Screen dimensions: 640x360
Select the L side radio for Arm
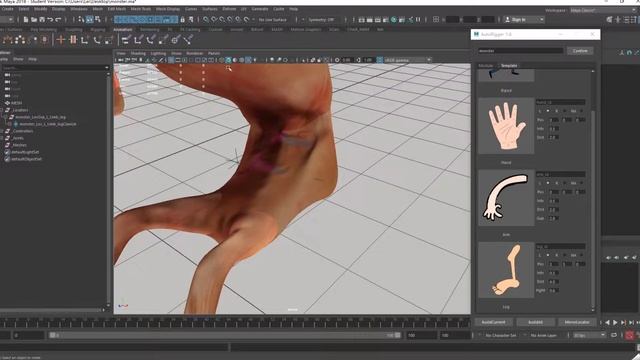[x=548, y=183]
